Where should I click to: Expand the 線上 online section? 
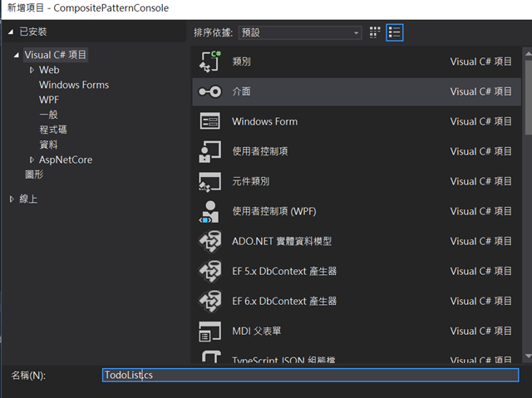(12, 199)
